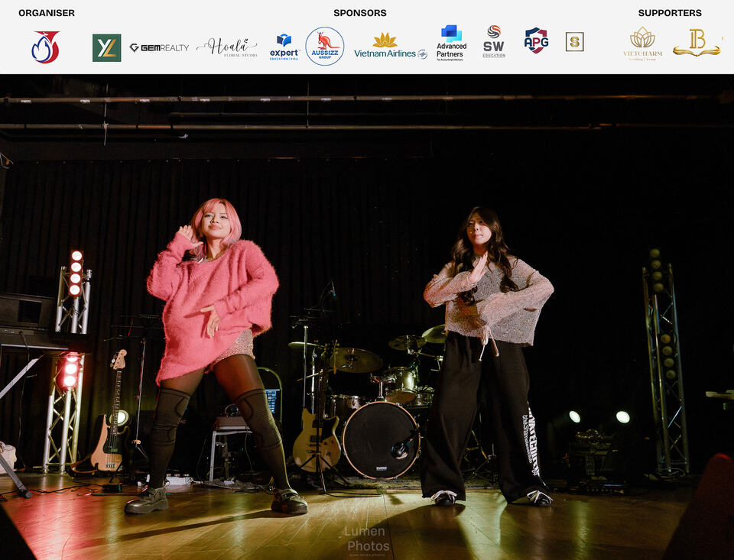Screen dimensions: 734x560
Task: Click the Hoala Floral Studio logo
Action: 227,47
